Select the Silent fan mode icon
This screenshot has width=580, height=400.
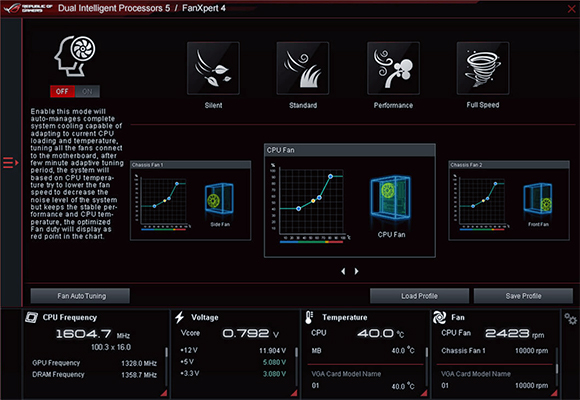[213, 68]
